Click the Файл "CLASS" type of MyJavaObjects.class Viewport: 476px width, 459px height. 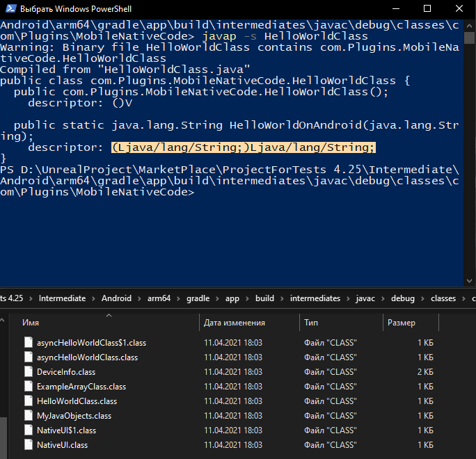pyautogui.click(x=331, y=416)
